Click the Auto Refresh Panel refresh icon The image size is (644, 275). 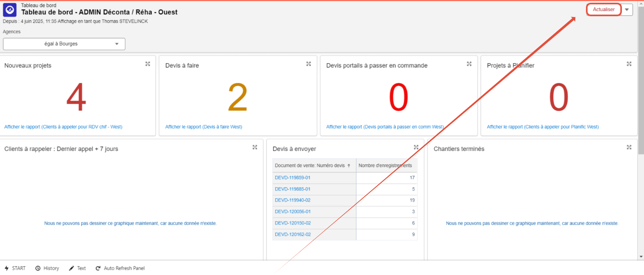point(98,268)
